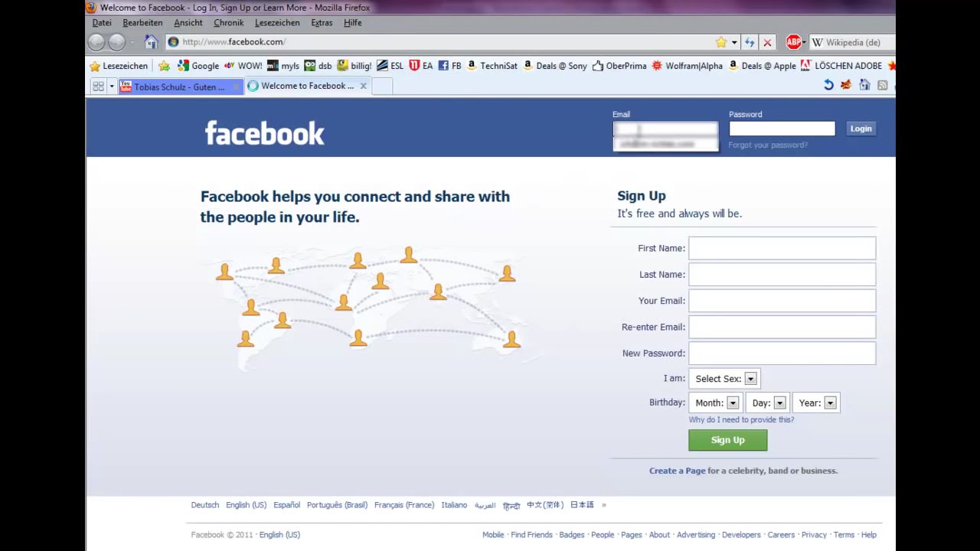Image resolution: width=980 pixels, height=551 pixels.
Task: Open the billig! bookmark
Action: pos(354,66)
